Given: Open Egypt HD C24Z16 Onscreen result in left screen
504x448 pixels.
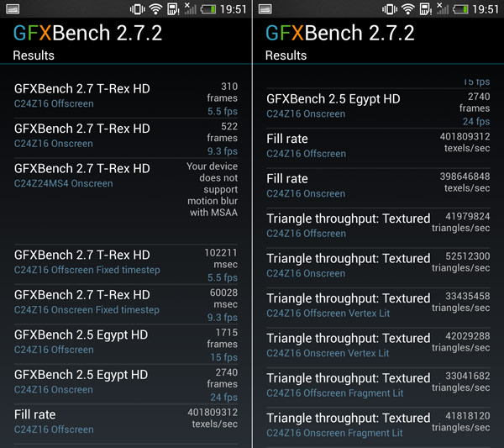Looking at the screenshot, I should pos(126,384).
